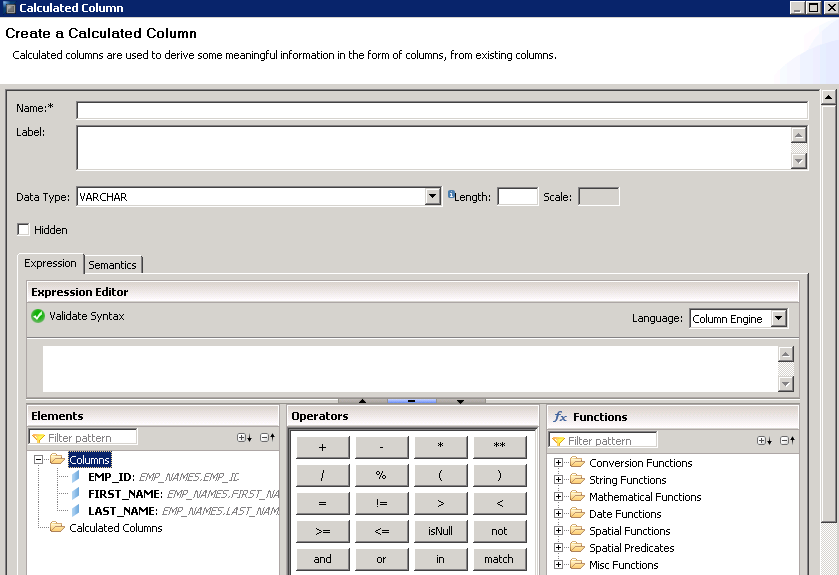Expand Conversion Functions node
The height and width of the screenshot is (575, 839).
558,463
